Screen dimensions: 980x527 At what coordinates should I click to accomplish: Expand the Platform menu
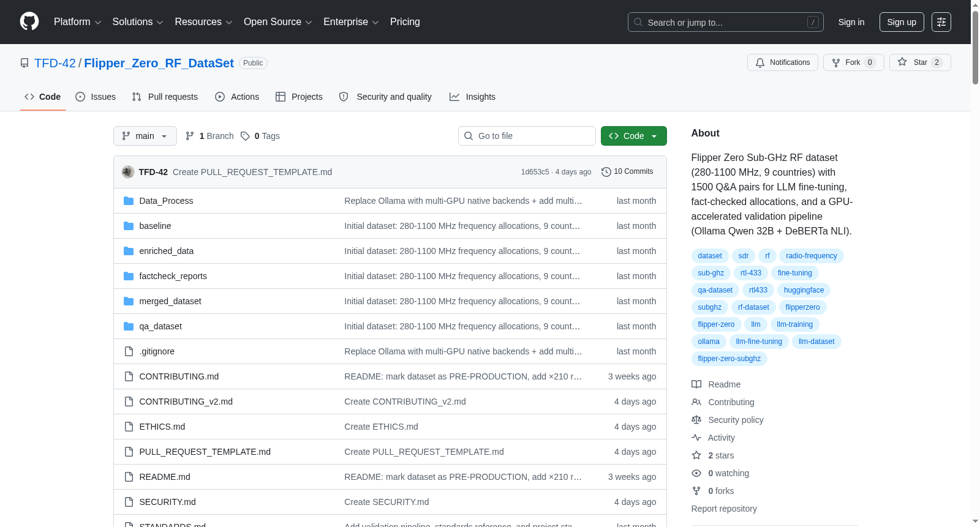[x=77, y=21]
